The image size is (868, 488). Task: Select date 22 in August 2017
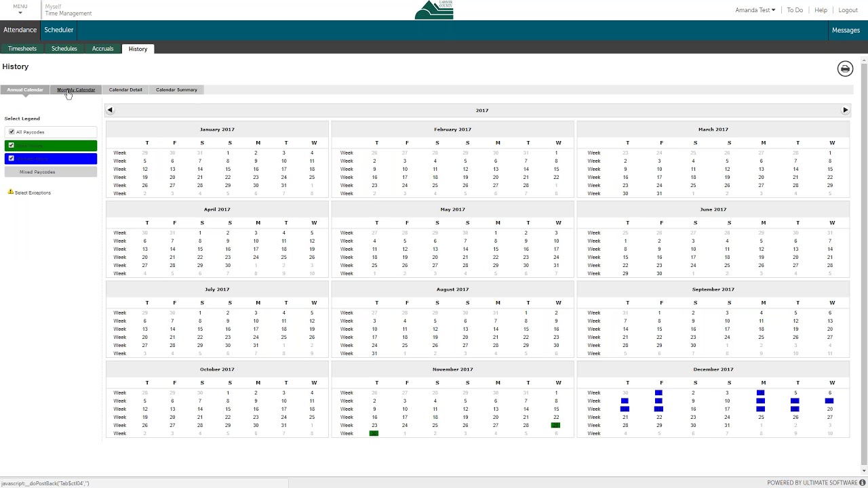click(x=526, y=337)
